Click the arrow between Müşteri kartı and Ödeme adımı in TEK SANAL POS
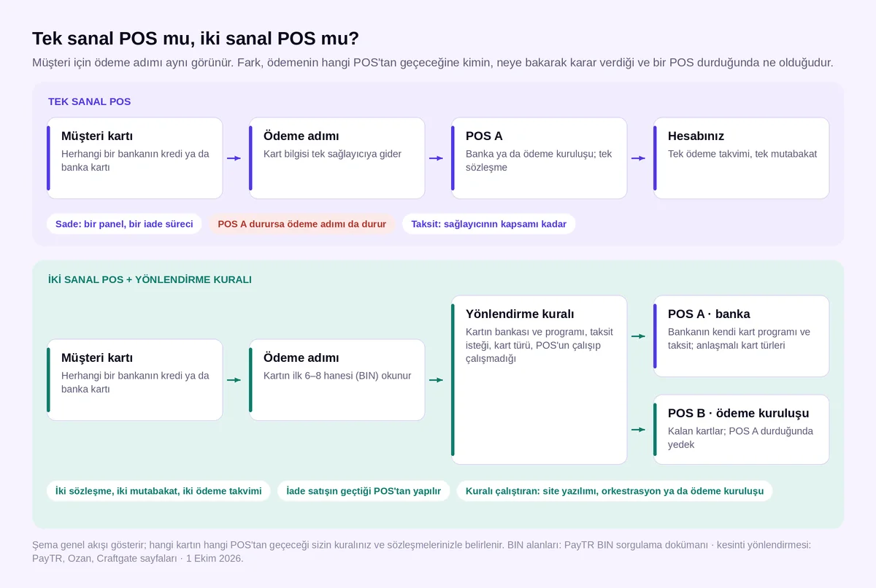The height and width of the screenshot is (588, 876). pyautogui.click(x=234, y=158)
